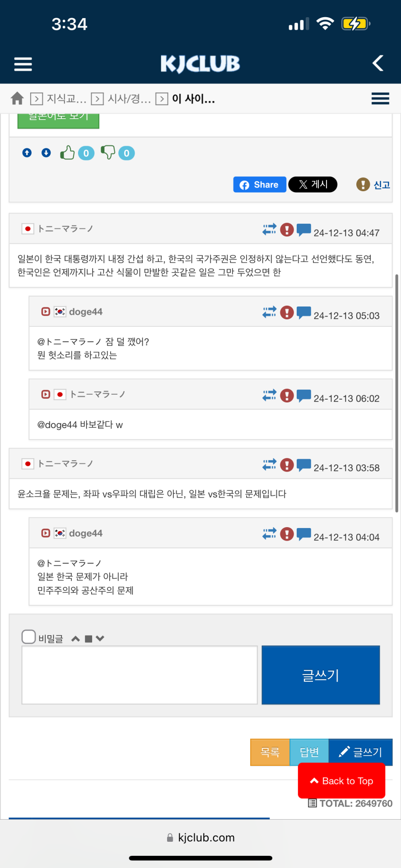Open the breadcrumb right-side list menu

pyautogui.click(x=380, y=98)
